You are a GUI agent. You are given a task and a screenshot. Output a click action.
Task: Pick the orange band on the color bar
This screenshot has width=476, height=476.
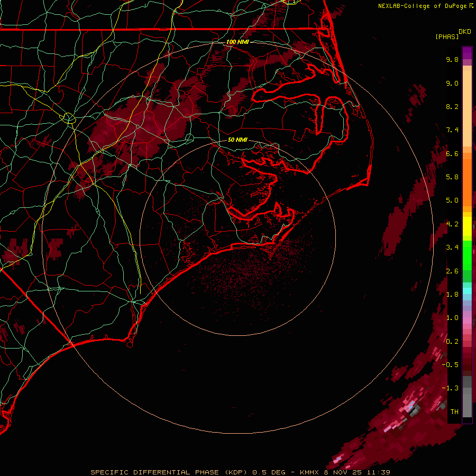467,182
